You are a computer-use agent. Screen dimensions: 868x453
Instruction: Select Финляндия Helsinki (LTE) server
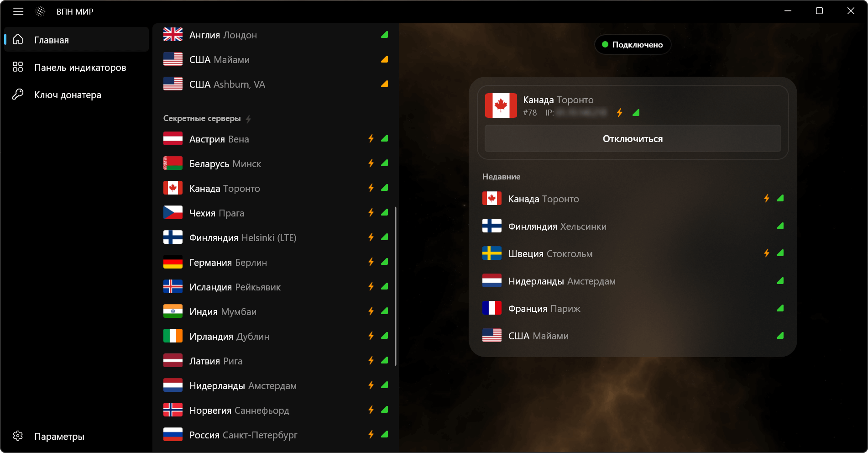pos(276,237)
